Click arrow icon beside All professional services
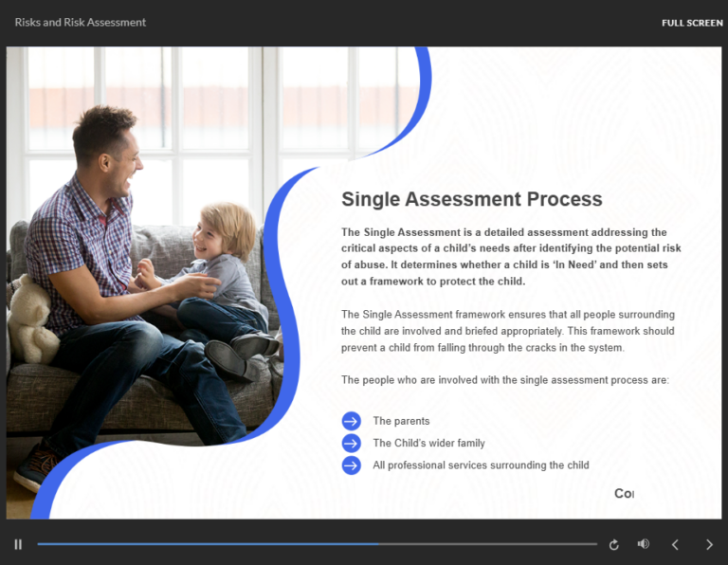This screenshot has width=728, height=565. point(352,465)
